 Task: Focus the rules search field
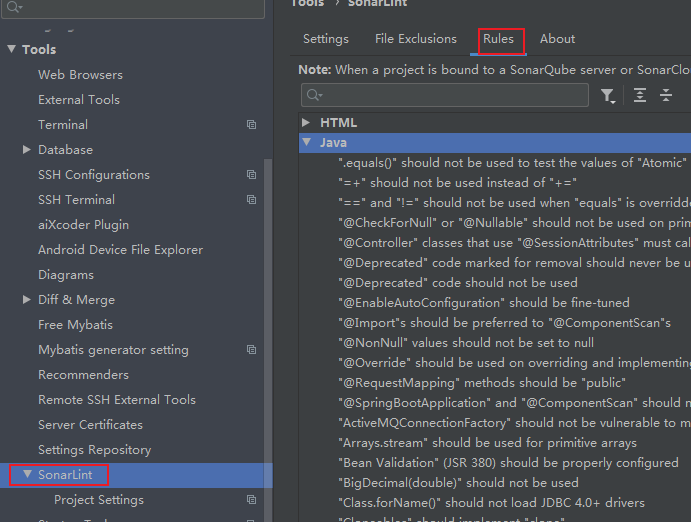(445, 95)
